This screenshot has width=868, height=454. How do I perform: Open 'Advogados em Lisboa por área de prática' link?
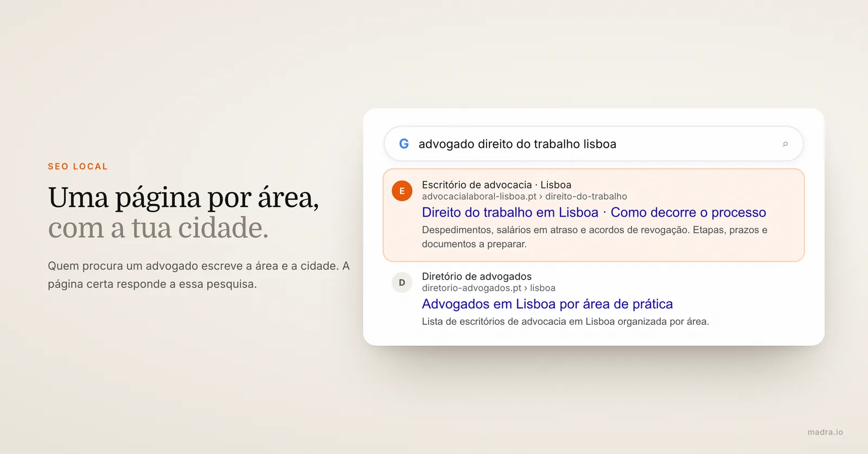coord(547,304)
